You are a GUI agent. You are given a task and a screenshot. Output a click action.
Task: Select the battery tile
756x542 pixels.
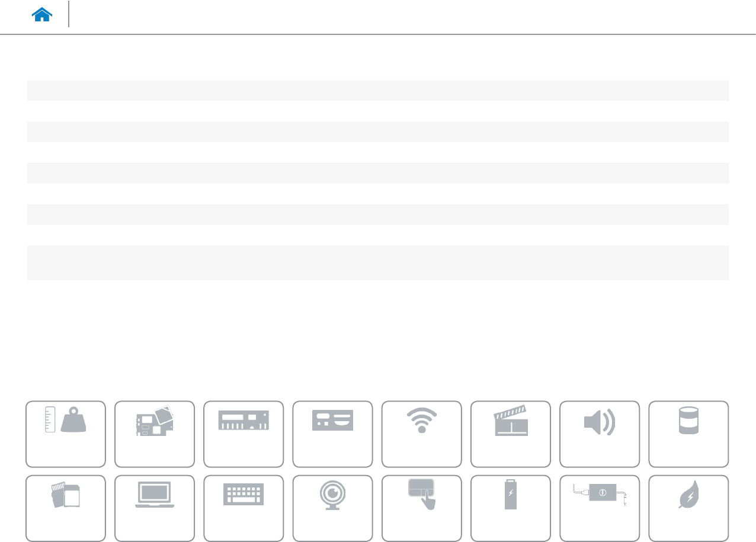[510, 508]
